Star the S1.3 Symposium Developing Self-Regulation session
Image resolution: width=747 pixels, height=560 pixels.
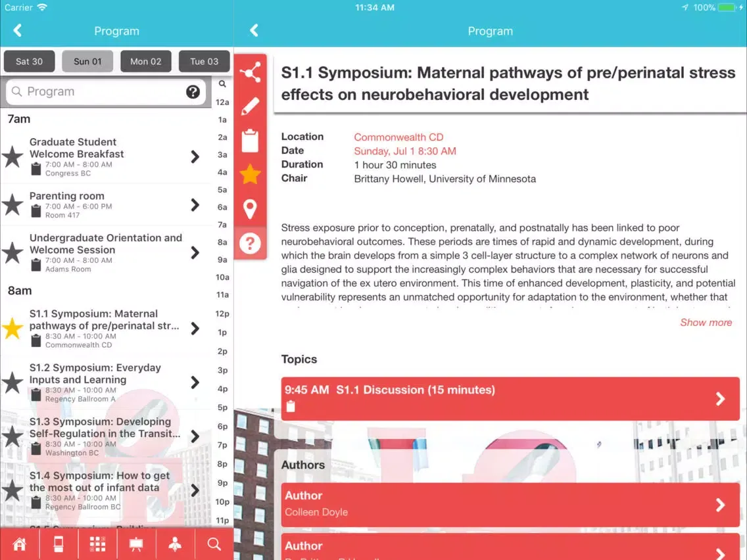[x=12, y=436]
